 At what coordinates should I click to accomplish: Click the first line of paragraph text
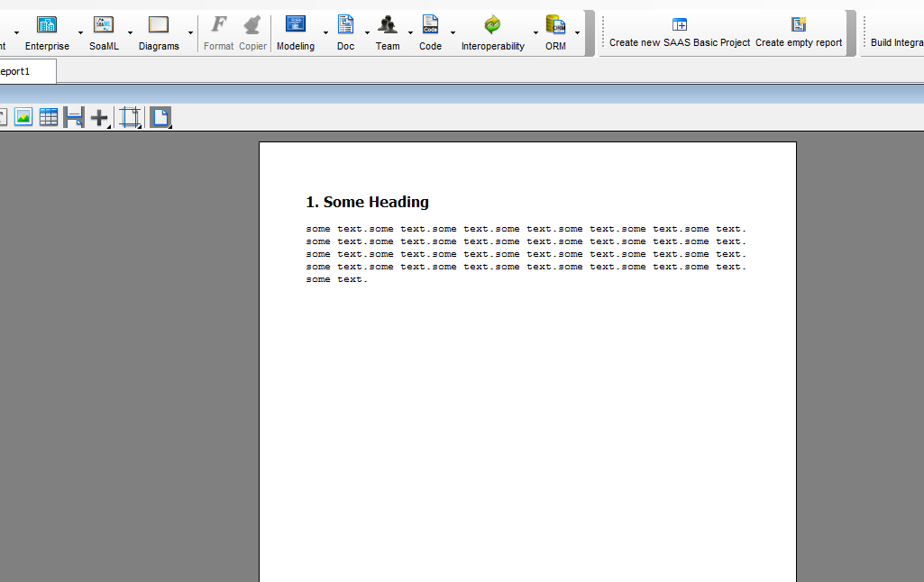pyautogui.click(x=526, y=229)
